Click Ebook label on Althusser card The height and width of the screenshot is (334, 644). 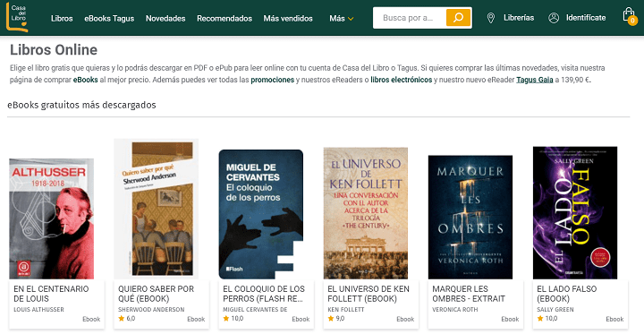(91, 319)
